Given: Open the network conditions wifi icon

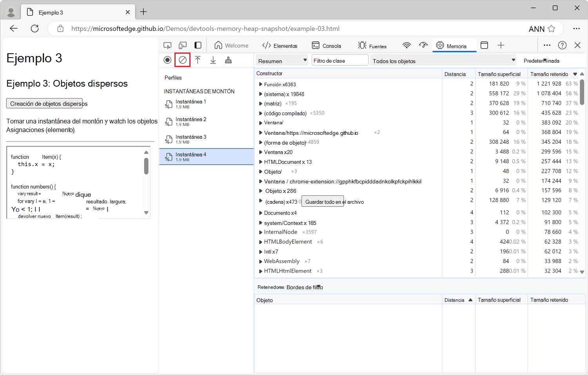Looking at the screenshot, I should pos(407,45).
